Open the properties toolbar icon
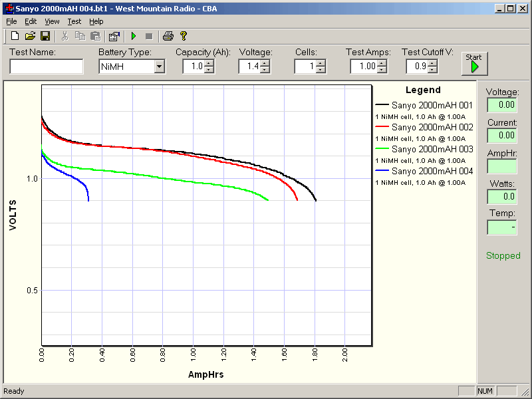Image resolution: width=532 pixels, height=399 pixels. 114,36
